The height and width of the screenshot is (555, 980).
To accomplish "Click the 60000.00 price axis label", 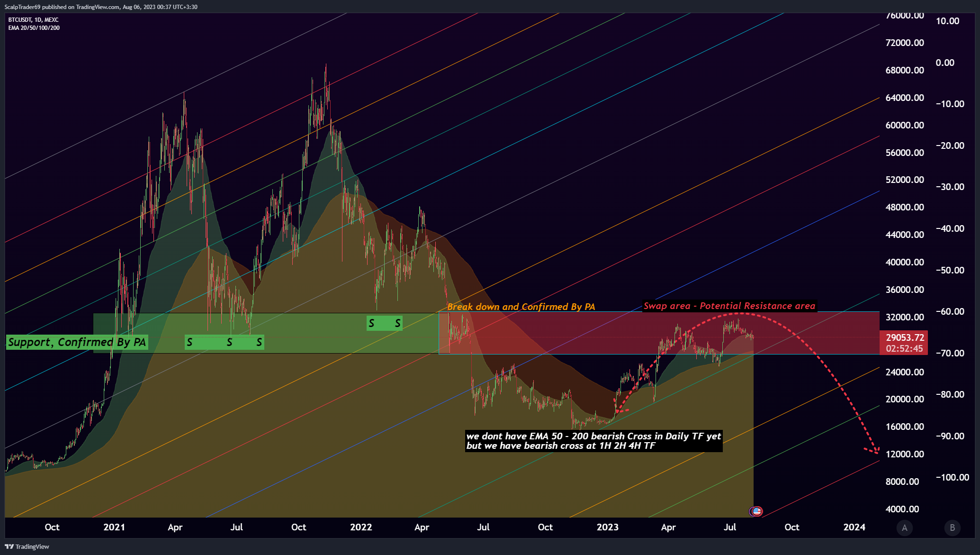I will coord(905,125).
